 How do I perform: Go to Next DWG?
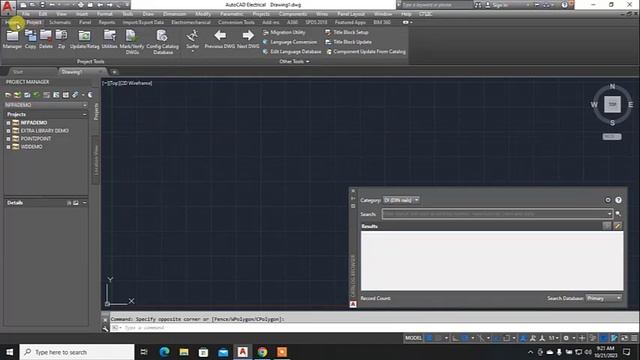(x=248, y=39)
